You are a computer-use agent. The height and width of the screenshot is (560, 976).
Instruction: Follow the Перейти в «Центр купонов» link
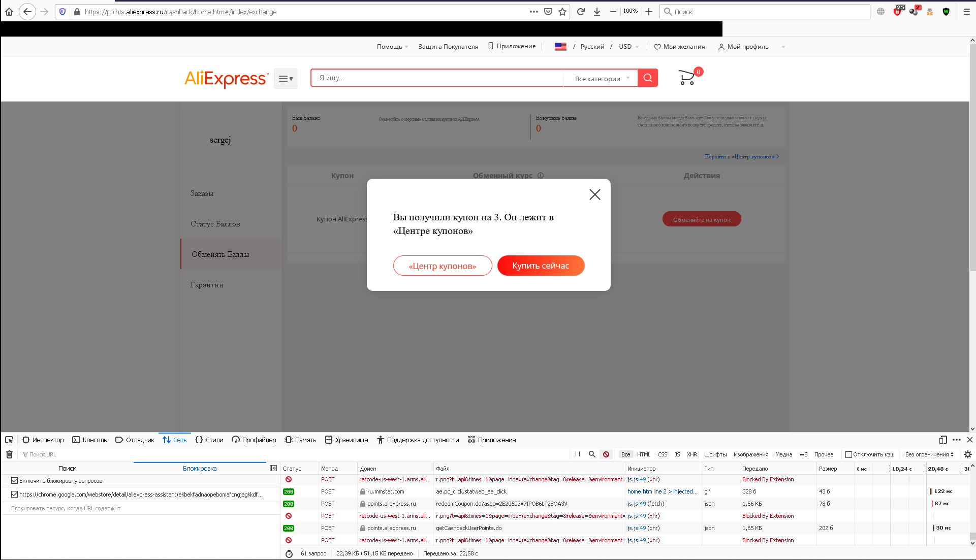click(742, 156)
